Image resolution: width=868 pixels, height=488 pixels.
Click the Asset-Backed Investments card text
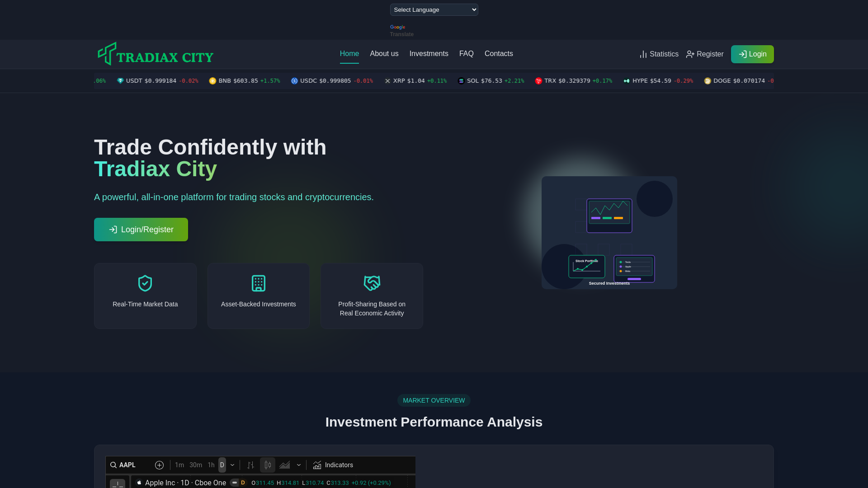[x=259, y=304]
